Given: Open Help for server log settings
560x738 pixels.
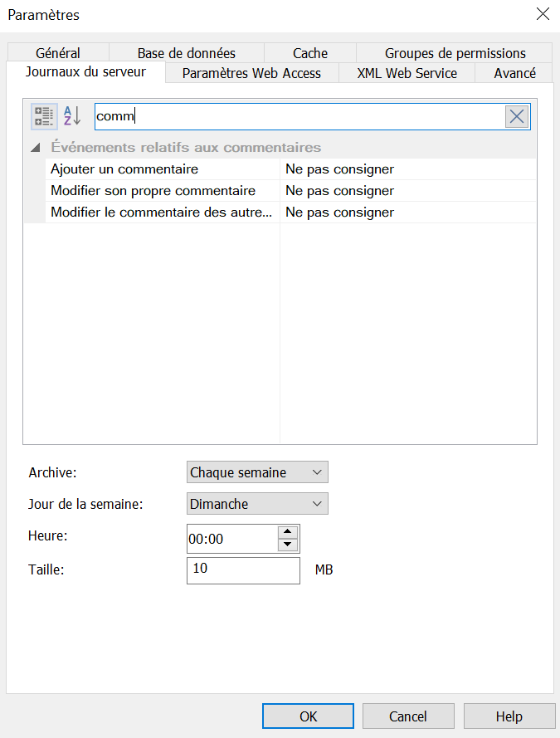Looking at the screenshot, I should point(509,716).
